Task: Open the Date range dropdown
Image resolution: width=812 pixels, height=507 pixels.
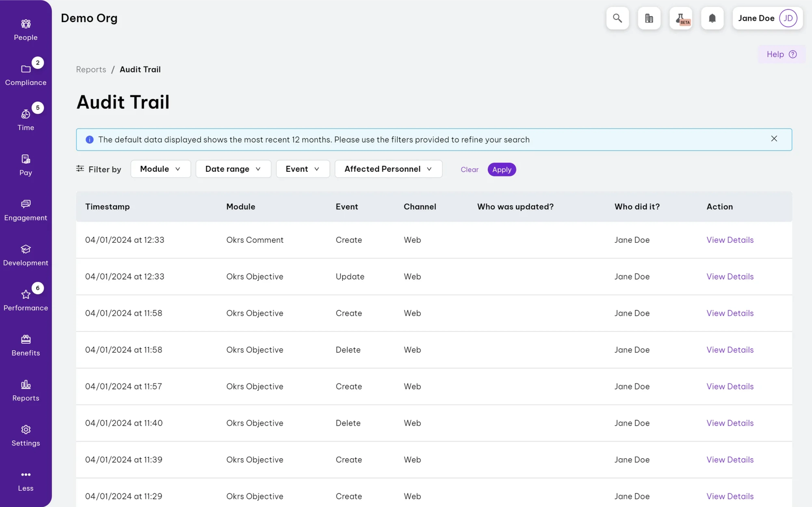Action: 233,169
